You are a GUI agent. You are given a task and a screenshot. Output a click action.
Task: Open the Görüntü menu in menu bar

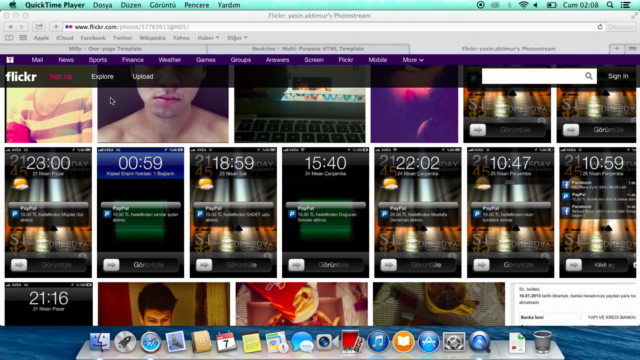162,5
